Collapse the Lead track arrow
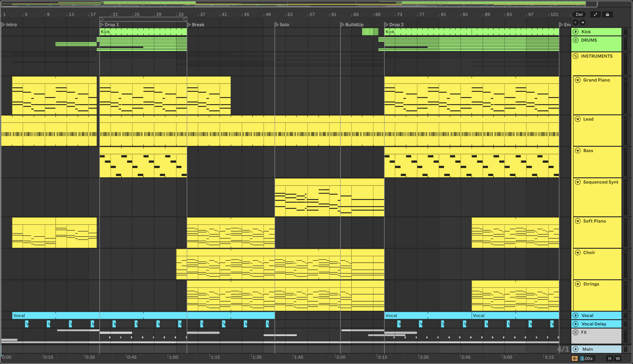The width and height of the screenshot is (633, 364). (578, 119)
